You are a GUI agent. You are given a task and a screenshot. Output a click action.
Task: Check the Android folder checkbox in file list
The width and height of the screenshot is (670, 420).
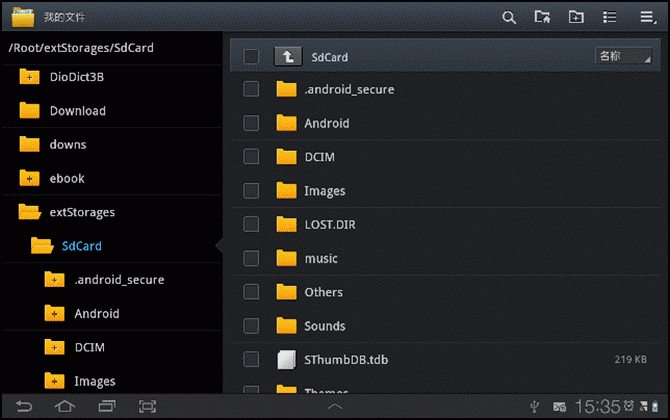[x=251, y=123]
